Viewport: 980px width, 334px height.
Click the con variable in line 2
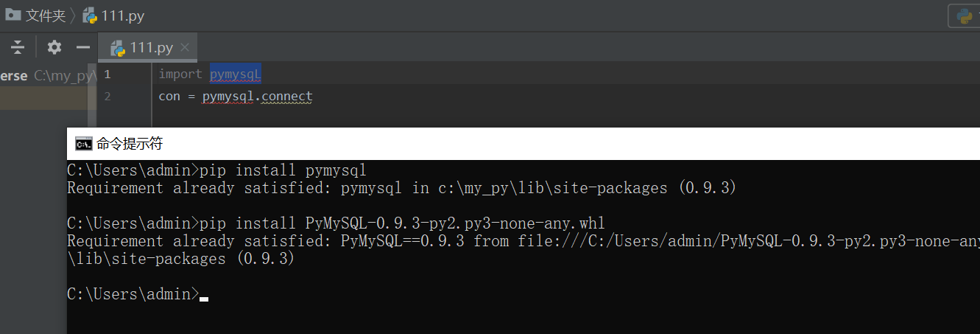(169, 97)
